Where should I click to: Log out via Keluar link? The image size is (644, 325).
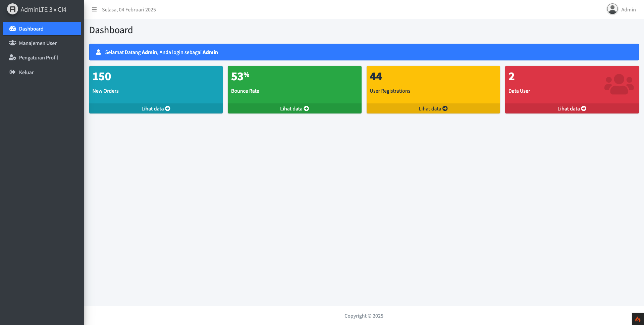[x=42, y=72]
